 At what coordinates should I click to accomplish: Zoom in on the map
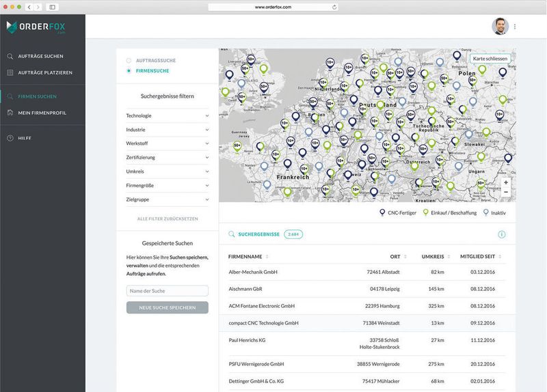pos(506,183)
